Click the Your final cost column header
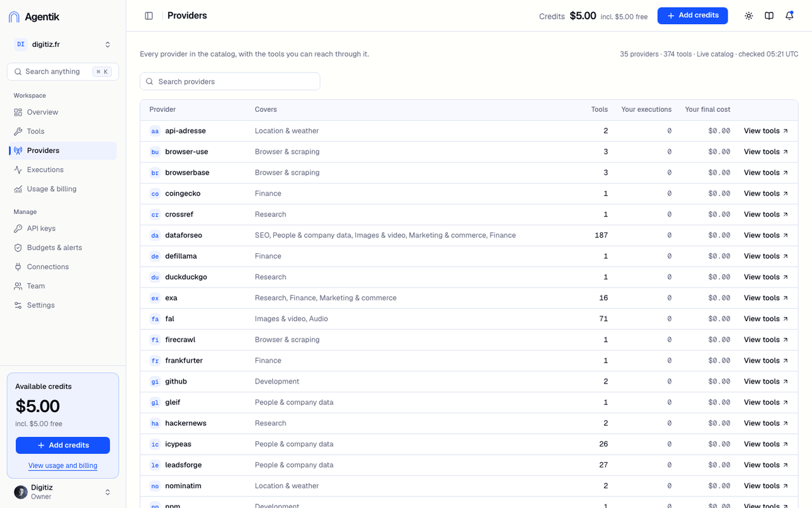 [707, 110]
